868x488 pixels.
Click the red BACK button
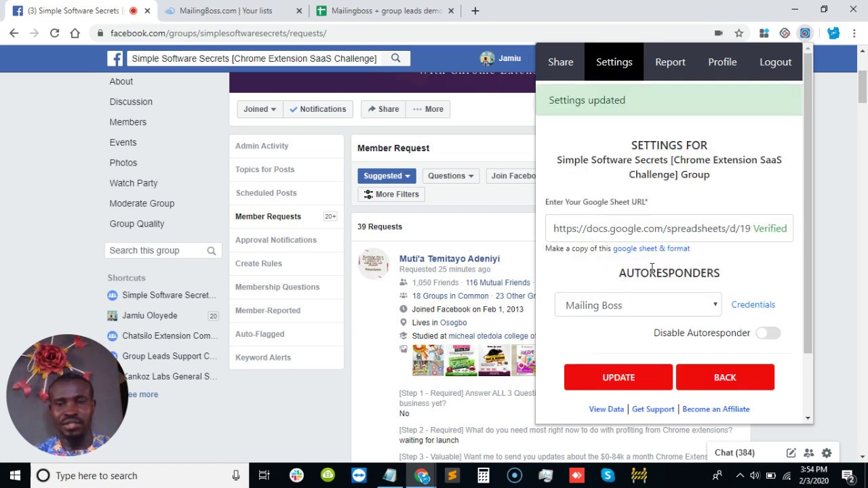tap(725, 378)
